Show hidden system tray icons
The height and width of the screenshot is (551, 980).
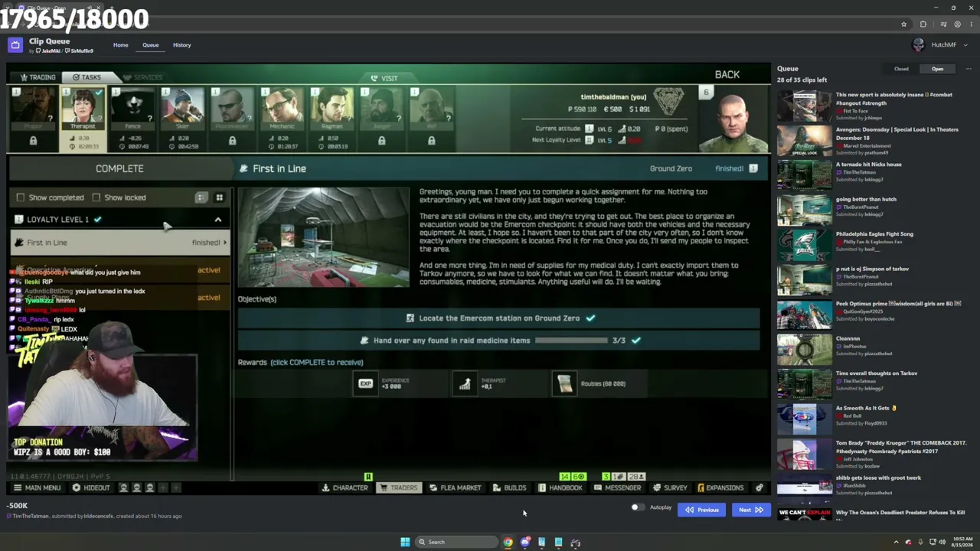pyautogui.click(x=896, y=542)
